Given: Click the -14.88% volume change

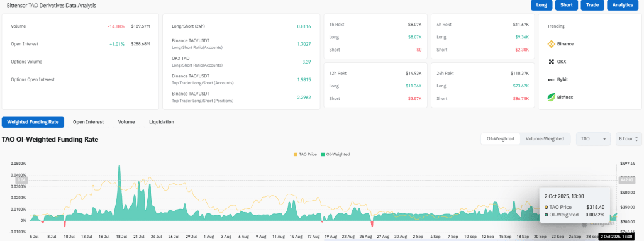Looking at the screenshot, I should 116,26.
